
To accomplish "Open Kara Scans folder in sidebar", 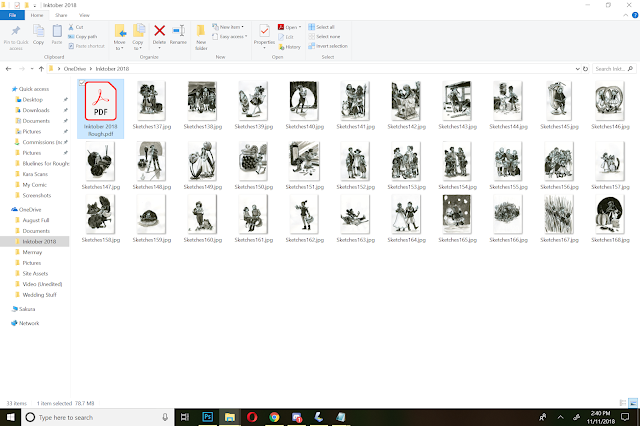I will (35, 174).
